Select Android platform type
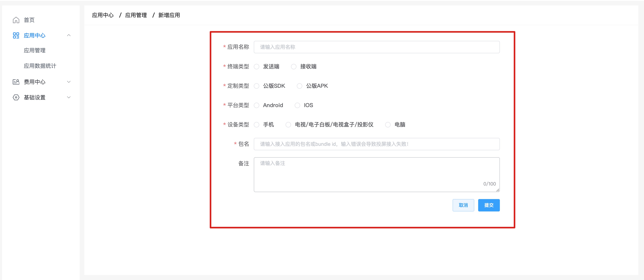This screenshot has width=644, height=280. pyautogui.click(x=257, y=105)
